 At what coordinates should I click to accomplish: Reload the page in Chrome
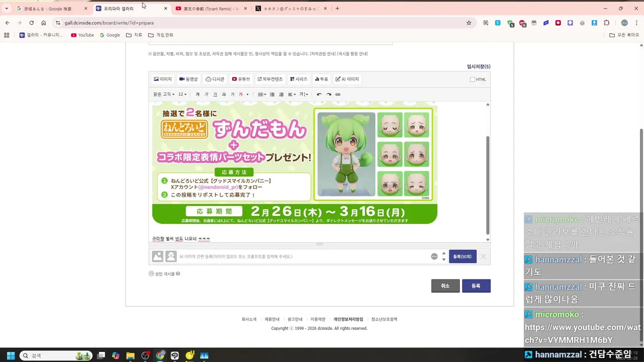click(x=31, y=23)
